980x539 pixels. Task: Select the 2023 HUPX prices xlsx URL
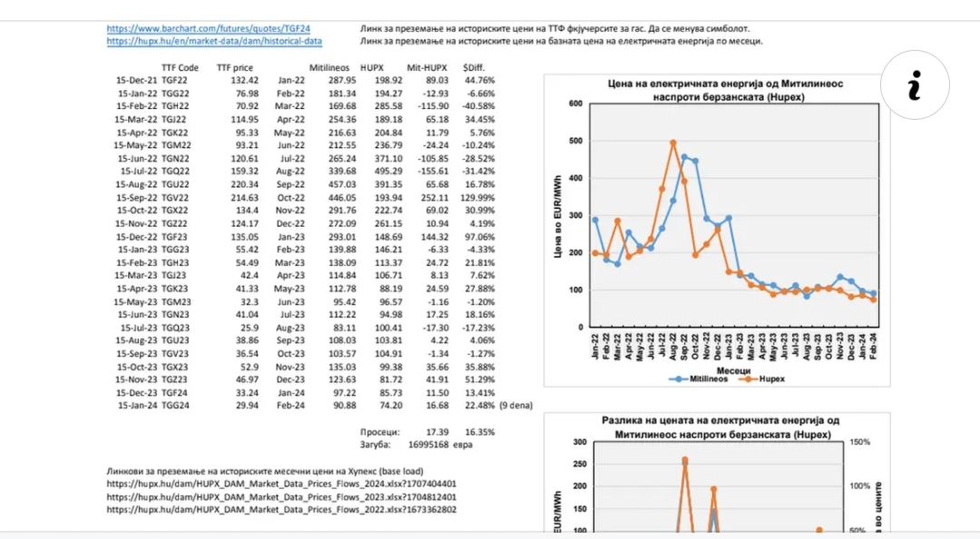pyautogui.click(x=281, y=497)
